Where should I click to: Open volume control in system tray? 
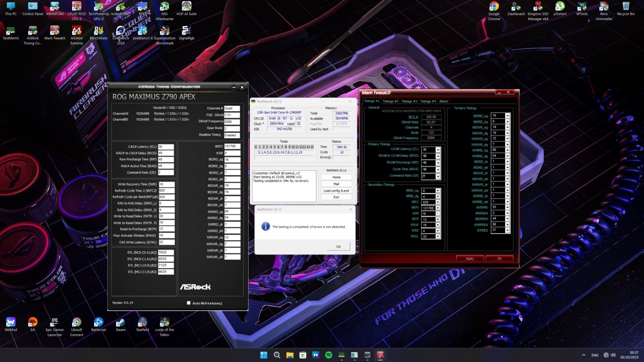[x=613, y=355]
